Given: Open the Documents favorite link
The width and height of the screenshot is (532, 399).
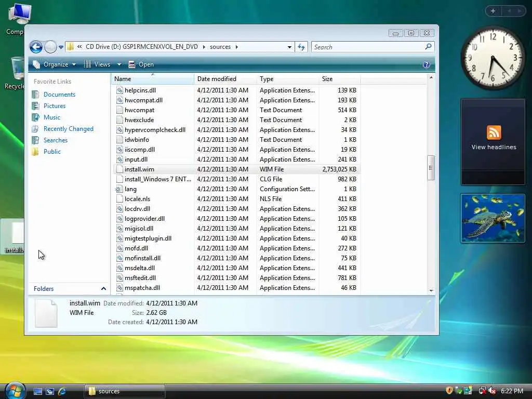Looking at the screenshot, I should pos(59,95).
